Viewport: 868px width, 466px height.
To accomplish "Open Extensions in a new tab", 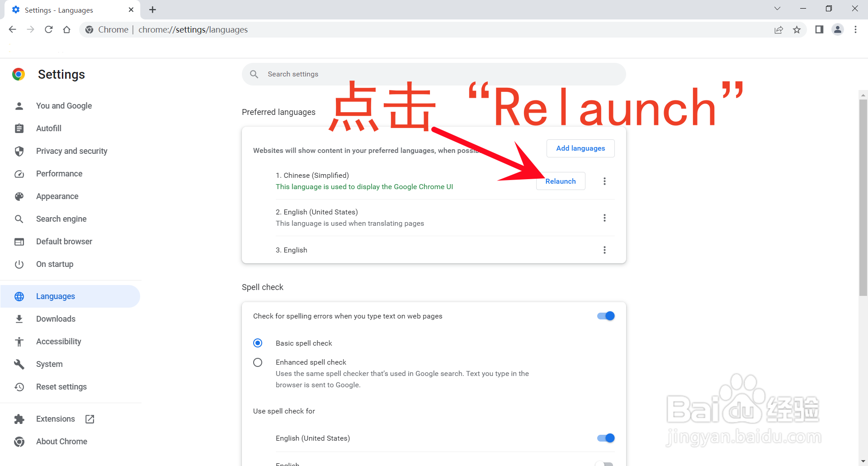I will [x=70, y=419].
